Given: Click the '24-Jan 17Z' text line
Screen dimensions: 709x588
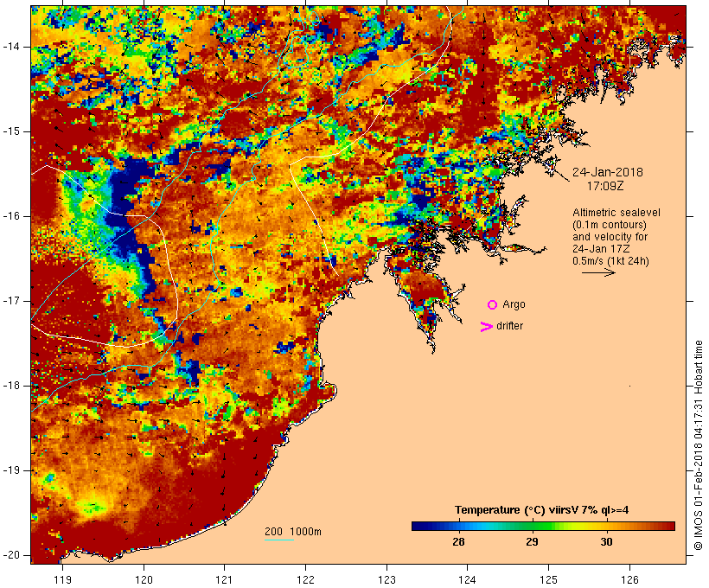Looking at the screenshot, I should click(601, 249).
